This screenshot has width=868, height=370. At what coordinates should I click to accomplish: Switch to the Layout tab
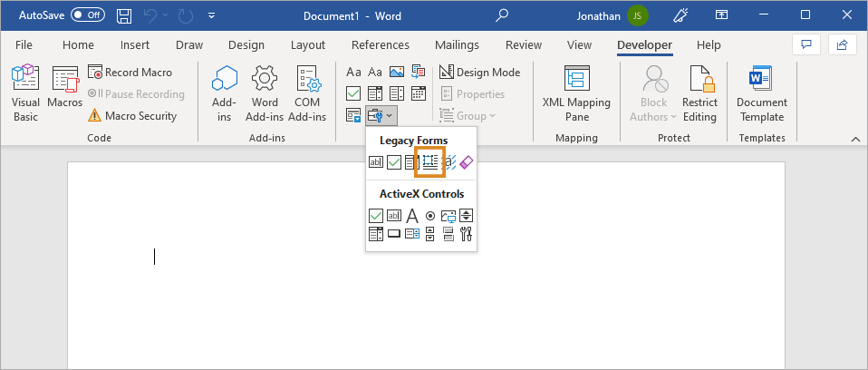[308, 44]
